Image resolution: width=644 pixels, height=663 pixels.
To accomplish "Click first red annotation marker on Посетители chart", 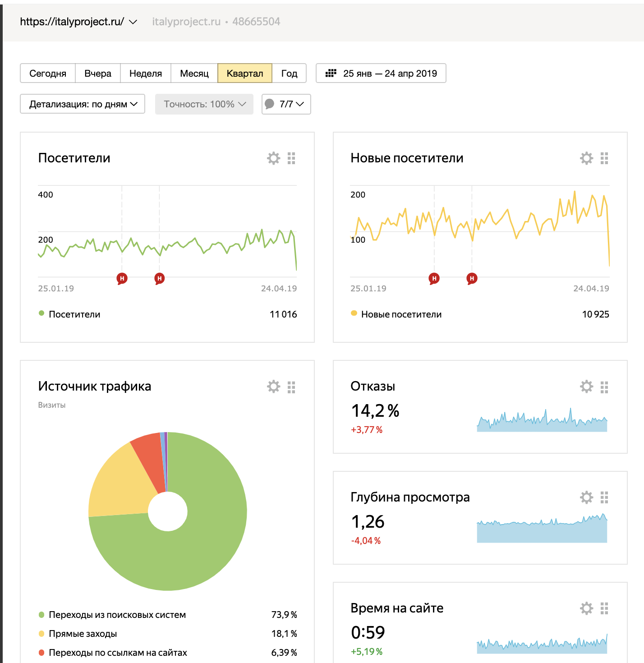I will (122, 278).
